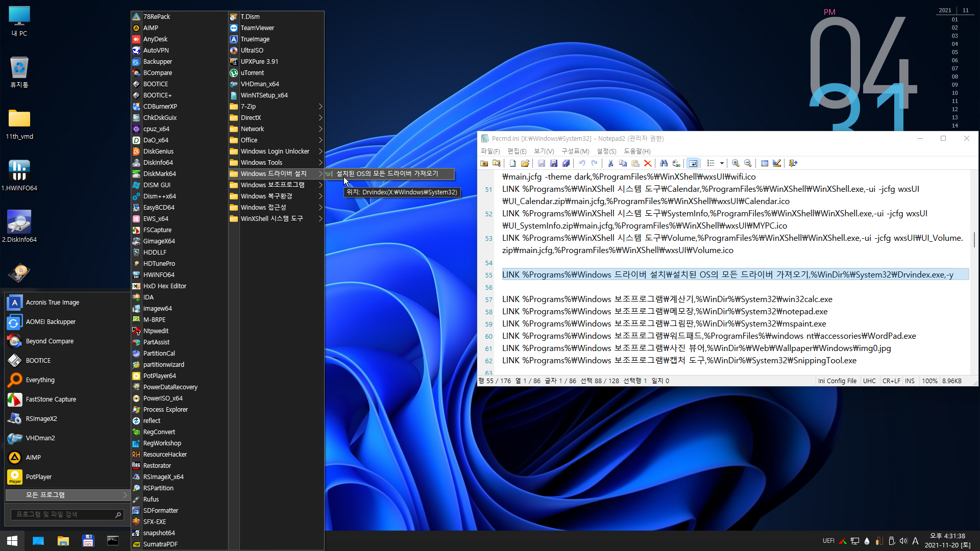Click Ini Config File scheme in status bar
Screen dimensions: 980x551
(x=837, y=381)
